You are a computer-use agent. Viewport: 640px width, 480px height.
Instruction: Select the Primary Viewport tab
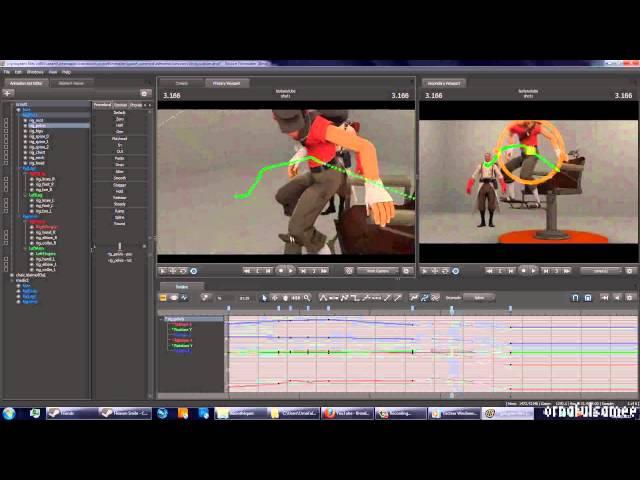227,83
